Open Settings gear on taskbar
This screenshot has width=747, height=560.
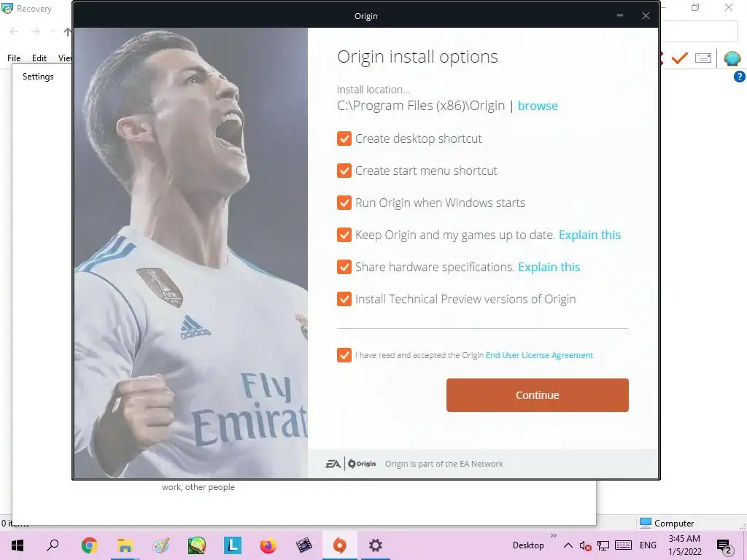point(376,545)
